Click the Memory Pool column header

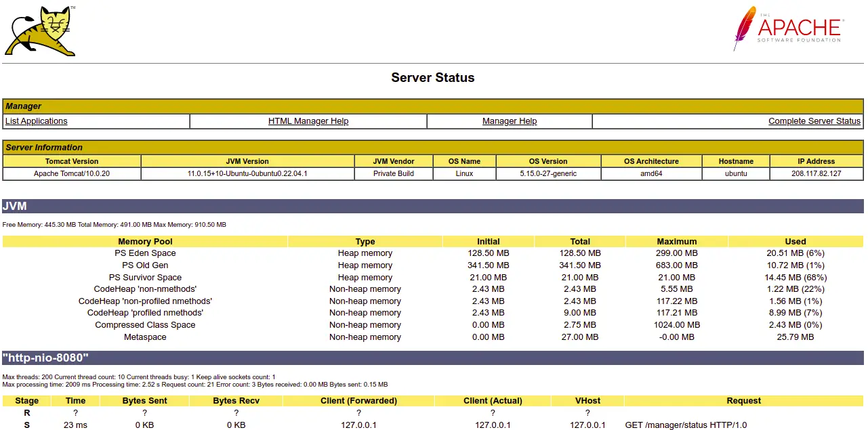pos(145,242)
